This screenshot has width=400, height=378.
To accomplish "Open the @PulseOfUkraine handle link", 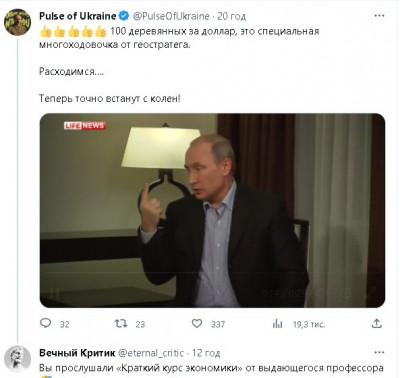I will click(x=171, y=16).
